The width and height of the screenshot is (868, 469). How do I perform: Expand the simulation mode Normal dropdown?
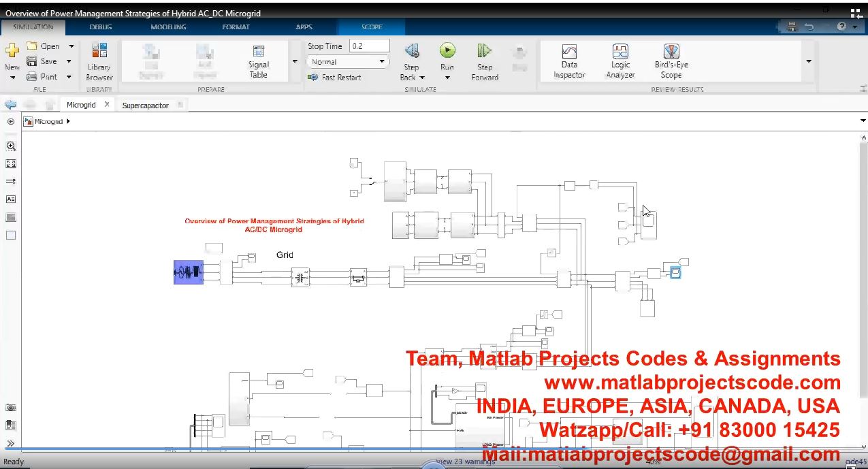coord(347,61)
